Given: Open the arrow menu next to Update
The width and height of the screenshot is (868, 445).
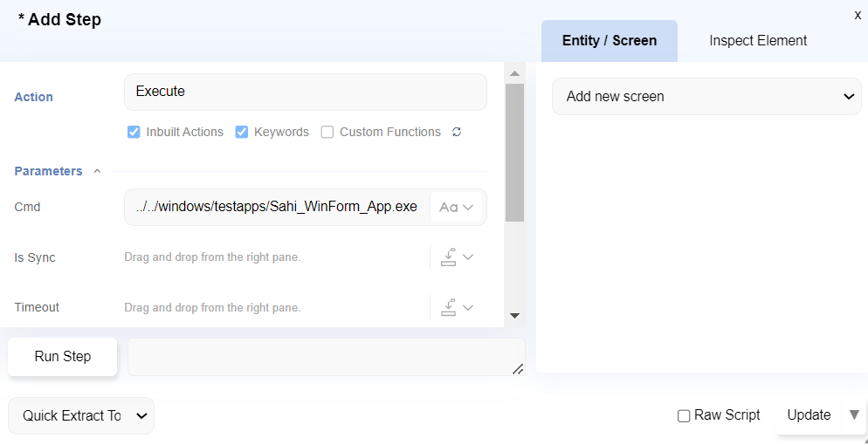Looking at the screenshot, I should (854, 414).
